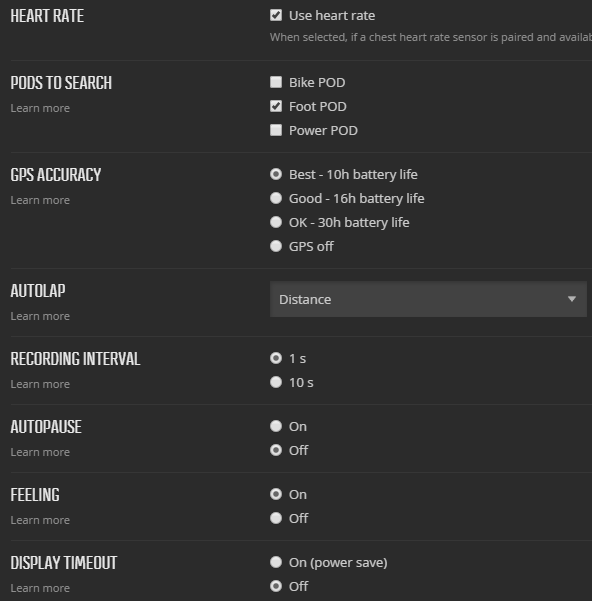
Task: Follow Learn more link under Autolap
Action: click(x=40, y=316)
